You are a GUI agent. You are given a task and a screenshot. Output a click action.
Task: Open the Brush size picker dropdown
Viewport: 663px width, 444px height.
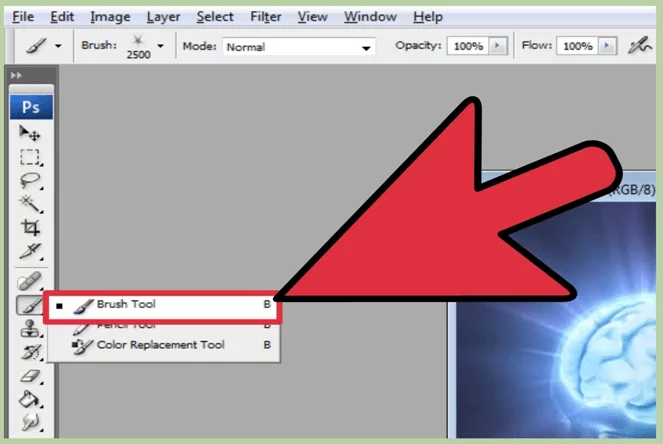click(160, 46)
